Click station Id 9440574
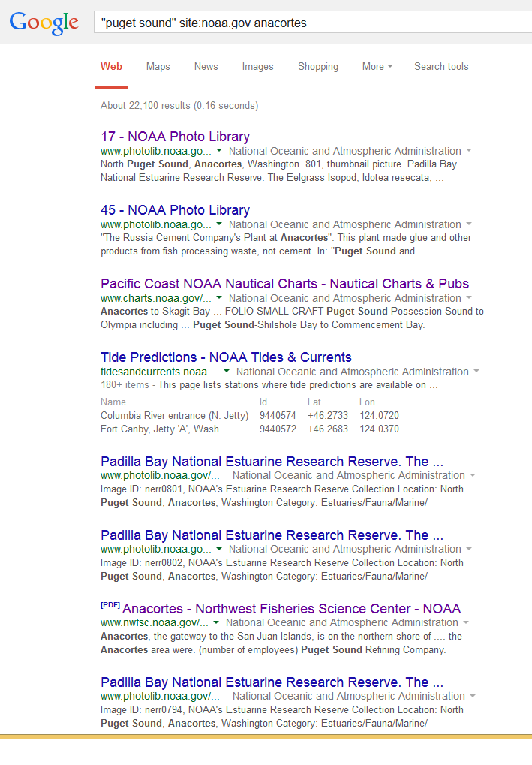The width and height of the screenshot is (532, 765). pos(278,416)
